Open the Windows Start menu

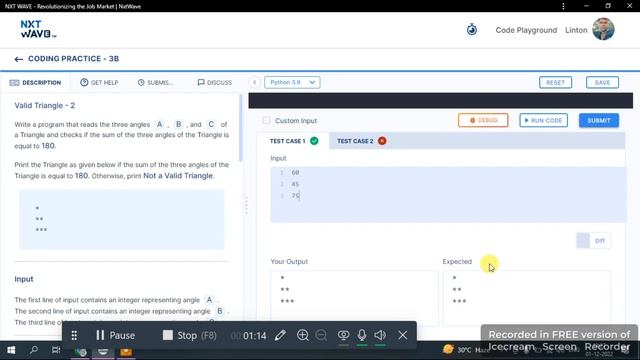click(x=11, y=350)
